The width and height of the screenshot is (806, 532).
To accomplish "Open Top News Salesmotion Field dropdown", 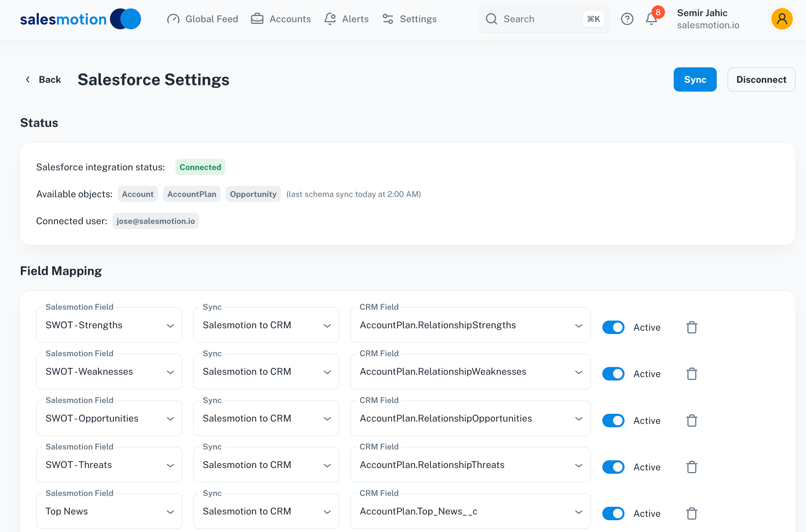I will coord(109,511).
